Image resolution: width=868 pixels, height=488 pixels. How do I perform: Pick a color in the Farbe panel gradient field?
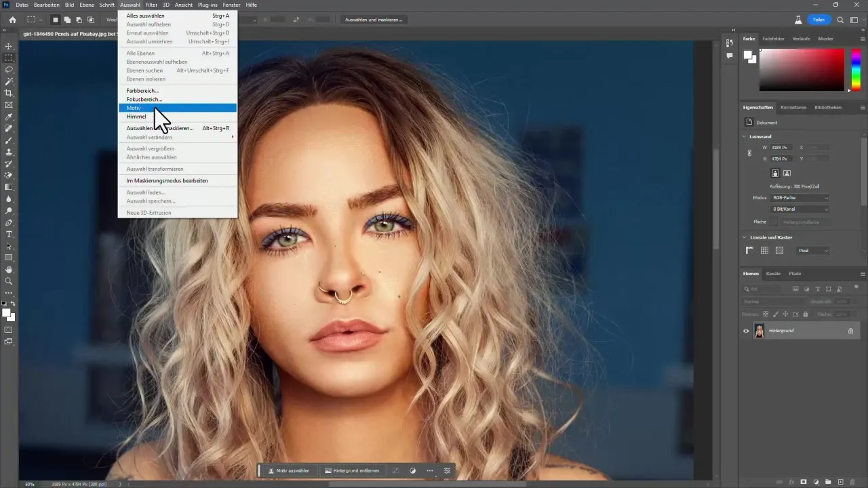click(800, 68)
